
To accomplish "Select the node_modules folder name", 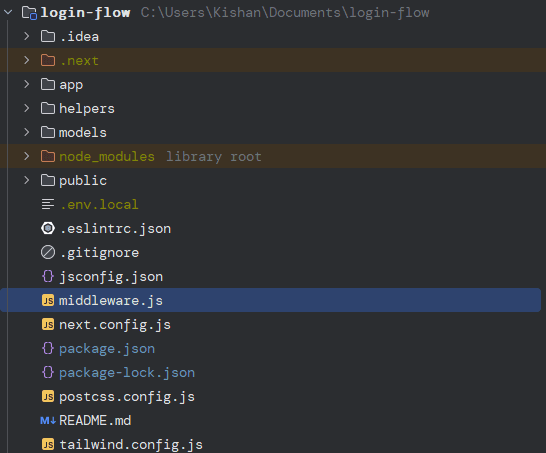I will click(x=107, y=157).
